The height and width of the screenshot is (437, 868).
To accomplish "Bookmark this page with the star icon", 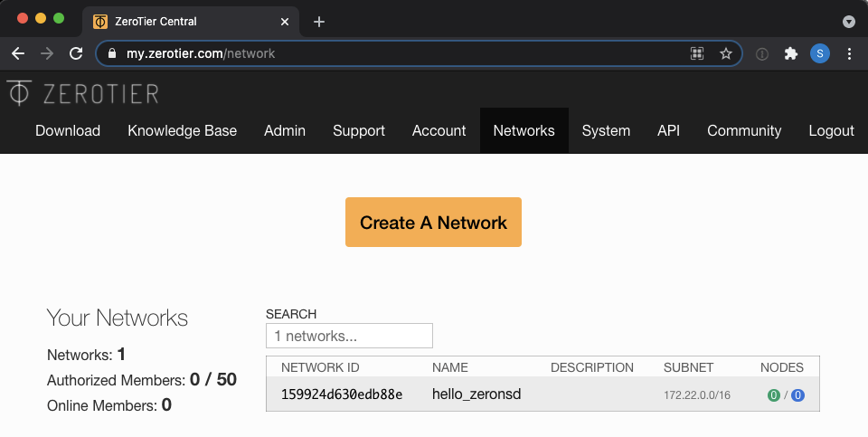I will tap(726, 53).
